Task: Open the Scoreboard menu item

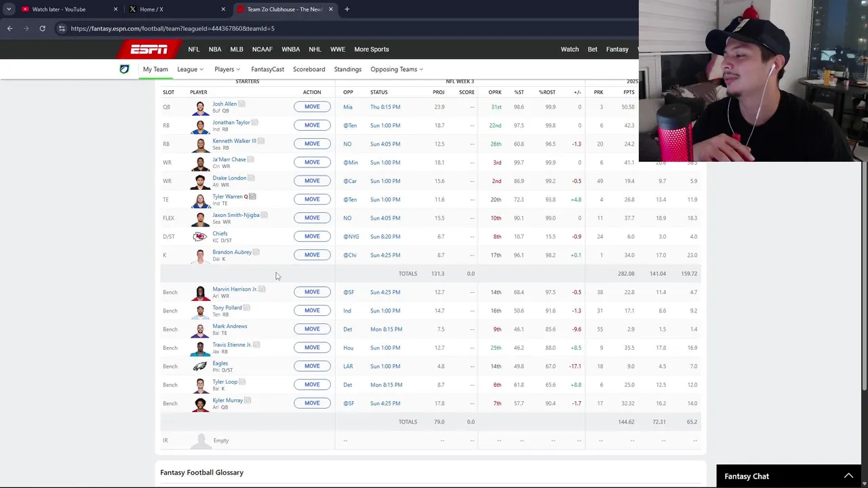Action: point(309,69)
